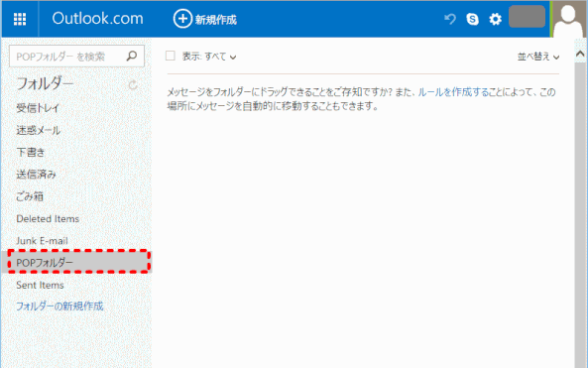The width and height of the screenshot is (588, 368).
Task: Open the 迷惑メール folder
Action: coord(39,130)
